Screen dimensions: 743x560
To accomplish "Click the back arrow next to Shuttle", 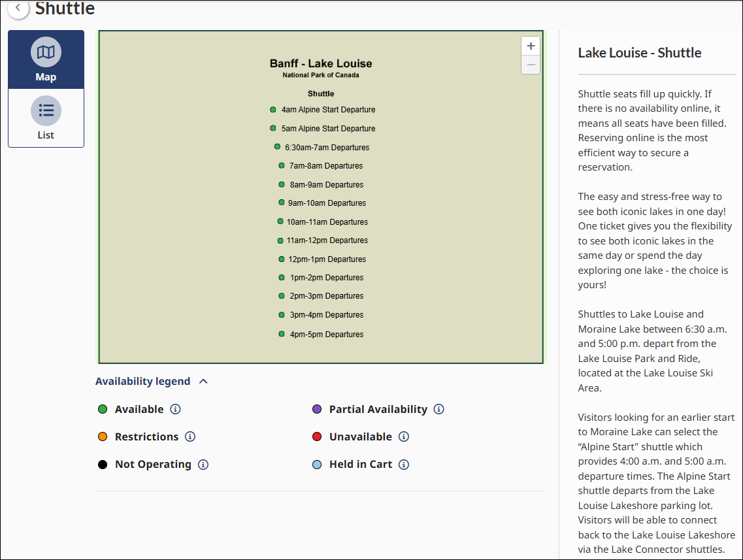I will 18,8.
